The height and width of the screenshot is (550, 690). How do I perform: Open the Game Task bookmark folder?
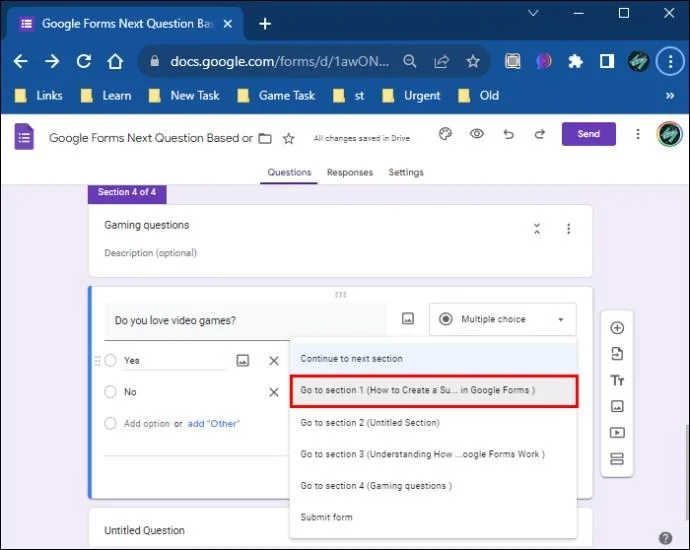[276, 95]
